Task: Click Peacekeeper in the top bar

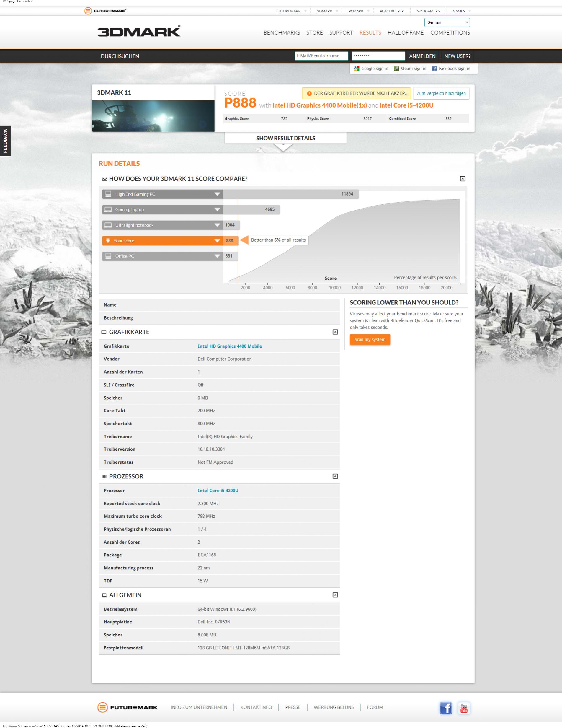Action: pyautogui.click(x=391, y=11)
